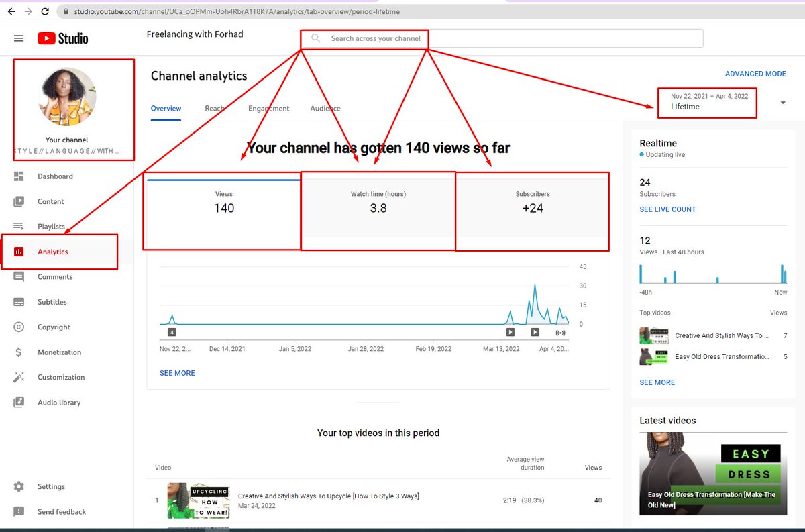Viewport: 805px width, 532px height.
Task: Open the Dashboard from the sidebar
Action: coord(55,176)
